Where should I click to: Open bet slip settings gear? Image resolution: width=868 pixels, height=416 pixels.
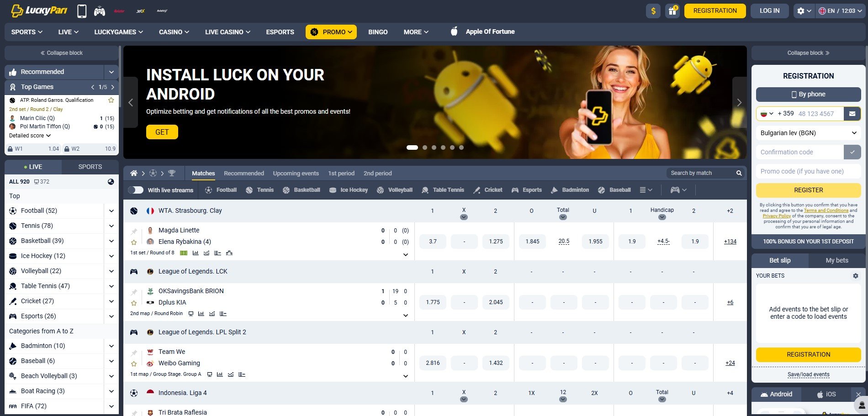click(x=856, y=276)
